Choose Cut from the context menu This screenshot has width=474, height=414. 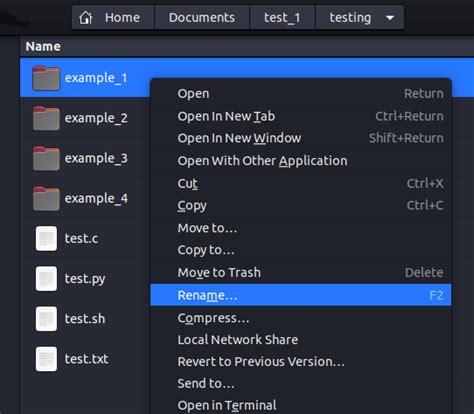click(x=301, y=183)
